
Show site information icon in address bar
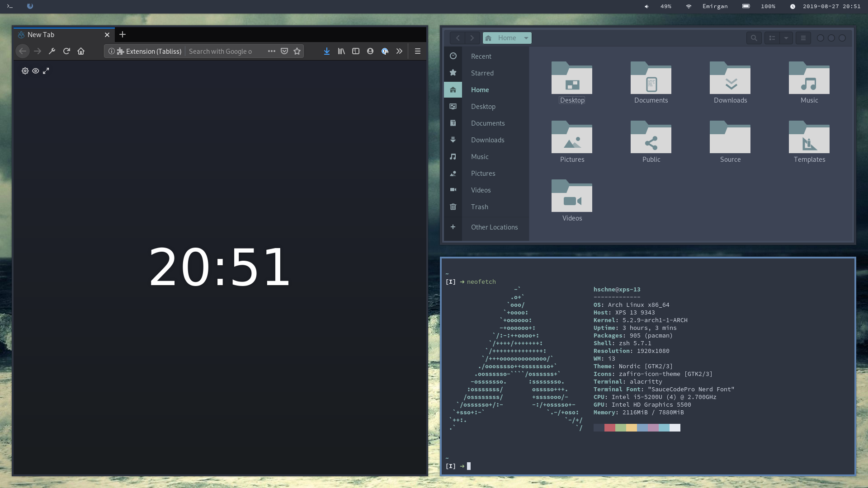pyautogui.click(x=111, y=51)
